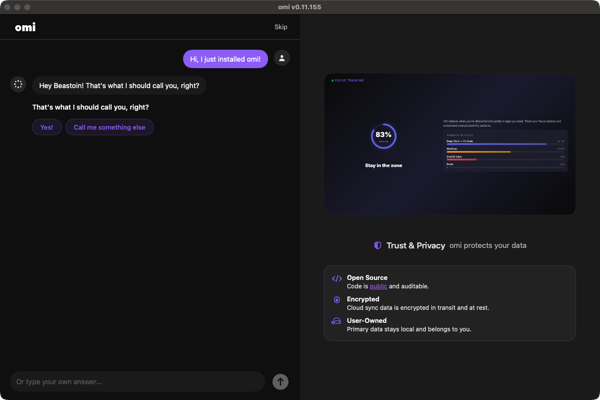The image size is (600, 400).
Task: Click the Open Source title text
Action: 367,278
